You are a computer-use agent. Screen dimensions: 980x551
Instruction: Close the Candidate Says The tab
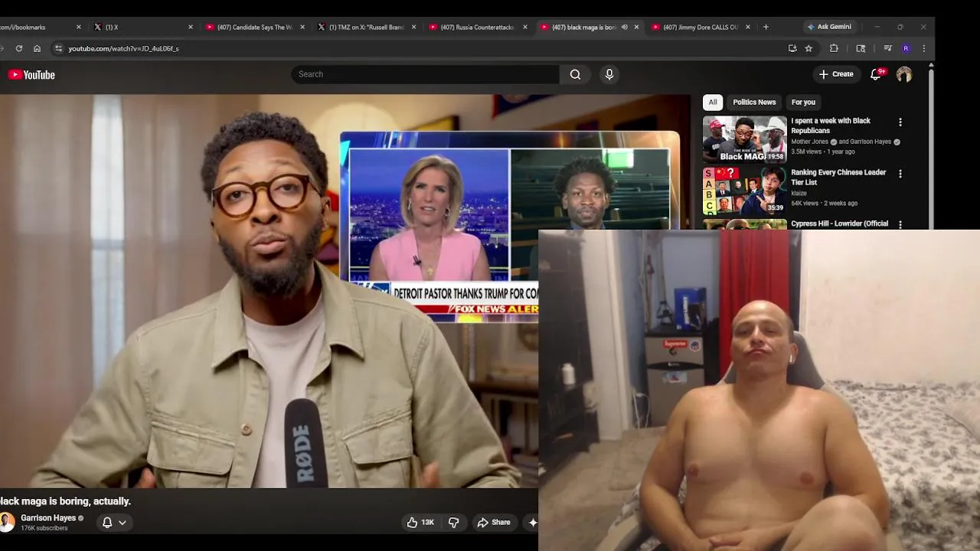tap(302, 27)
